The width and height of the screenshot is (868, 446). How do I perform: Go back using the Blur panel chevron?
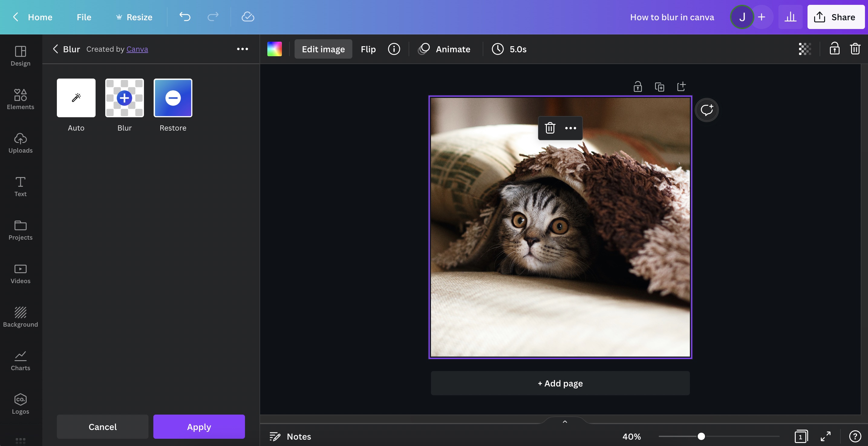point(56,49)
